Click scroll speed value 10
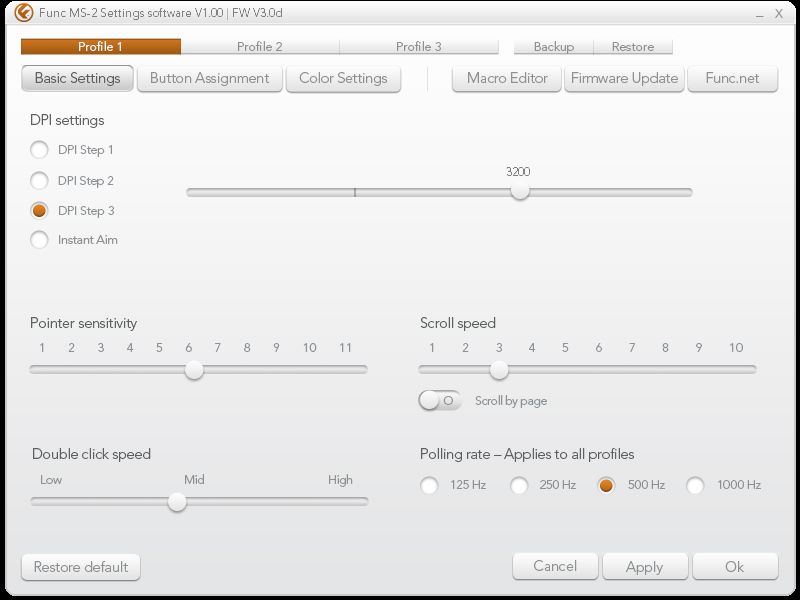The width and height of the screenshot is (800, 600). coord(736,348)
